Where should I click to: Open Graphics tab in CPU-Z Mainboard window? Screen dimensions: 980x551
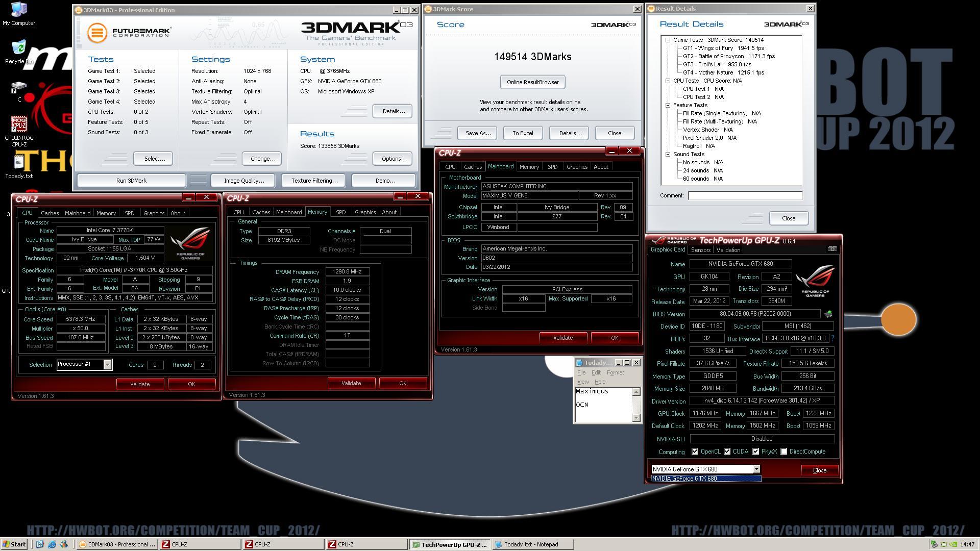point(577,167)
